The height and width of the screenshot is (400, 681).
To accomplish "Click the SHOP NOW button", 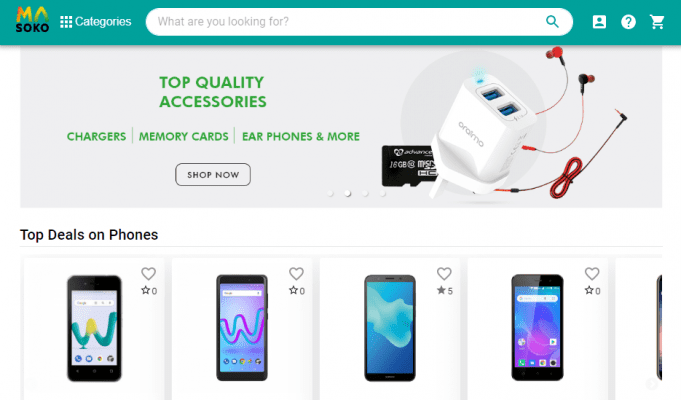I will pos(213,175).
